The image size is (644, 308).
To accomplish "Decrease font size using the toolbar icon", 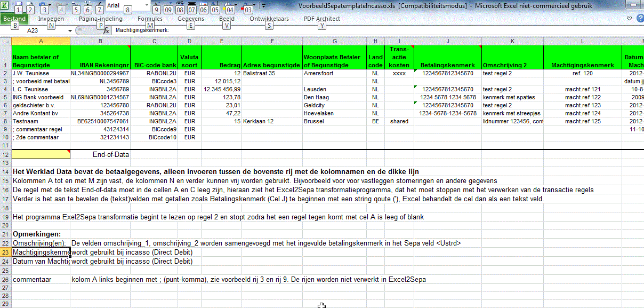I will [168, 3].
